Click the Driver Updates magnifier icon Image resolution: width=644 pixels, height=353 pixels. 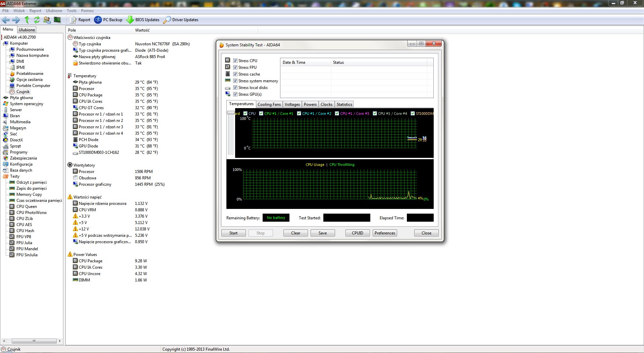[x=167, y=20]
